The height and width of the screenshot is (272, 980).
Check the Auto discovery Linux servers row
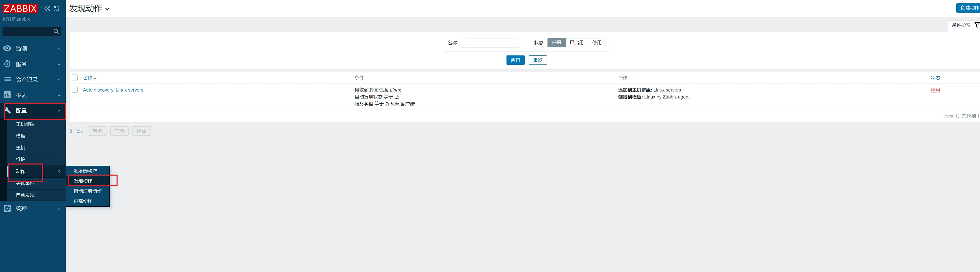[74, 90]
